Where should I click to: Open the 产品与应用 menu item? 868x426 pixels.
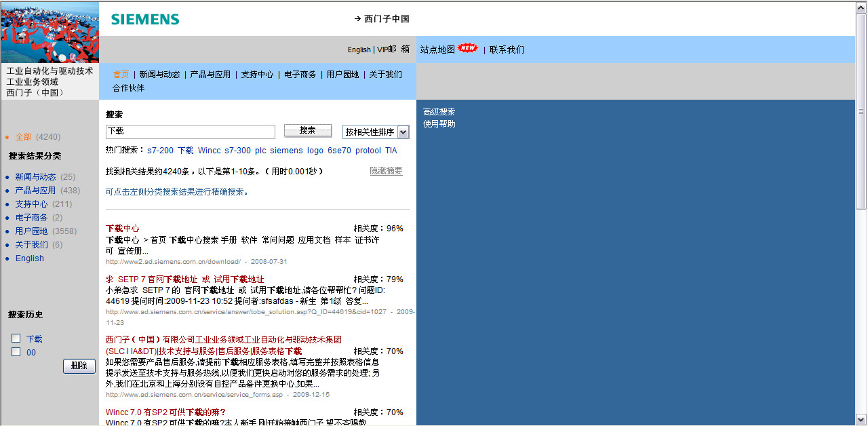[x=210, y=75]
